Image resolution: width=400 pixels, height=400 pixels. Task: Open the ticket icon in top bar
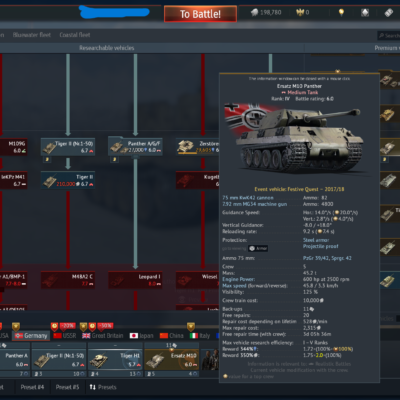coord(389,13)
